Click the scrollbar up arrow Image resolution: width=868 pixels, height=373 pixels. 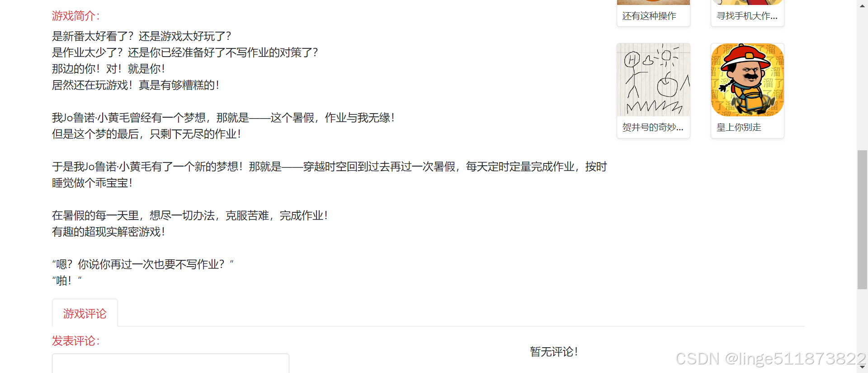pos(862,4)
